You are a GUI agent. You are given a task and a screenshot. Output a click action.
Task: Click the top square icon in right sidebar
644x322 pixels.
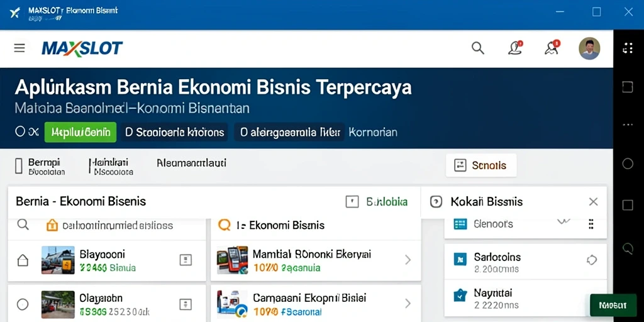(628, 87)
